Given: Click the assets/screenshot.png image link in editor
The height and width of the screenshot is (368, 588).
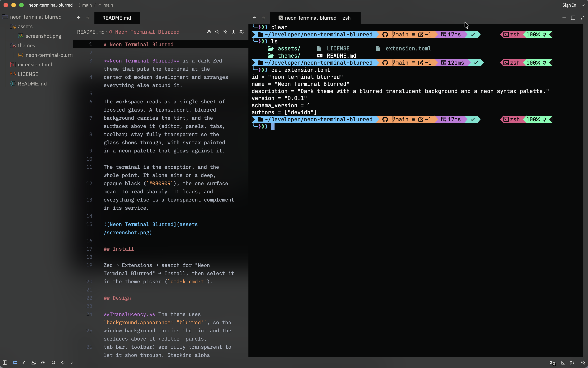Looking at the screenshot, I should [151, 228].
